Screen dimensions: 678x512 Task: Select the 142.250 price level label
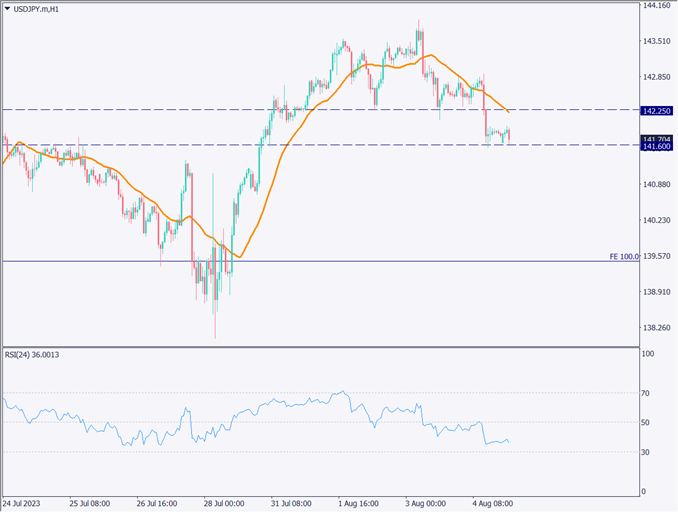(x=656, y=112)
